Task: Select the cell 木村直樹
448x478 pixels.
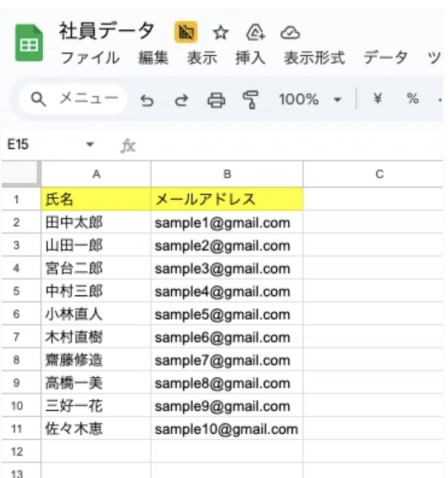Action: pyautogui.click(x=96, y=337)
